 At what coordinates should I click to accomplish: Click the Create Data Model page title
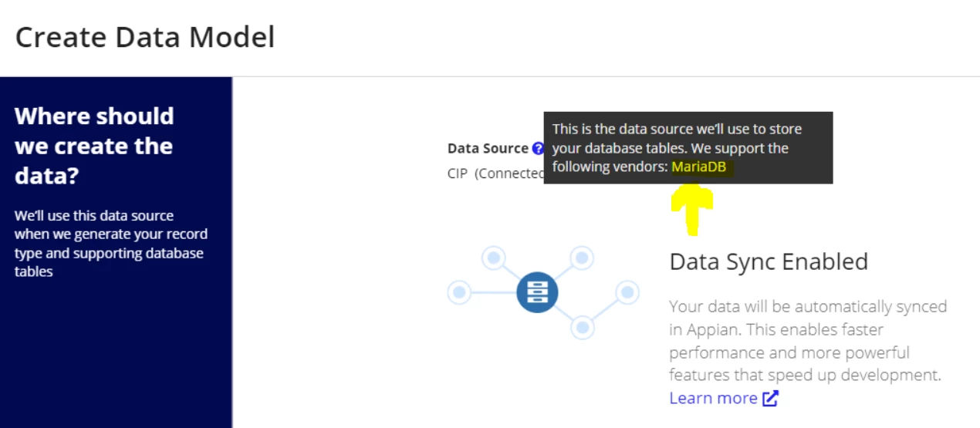pyautogui.click(x=145, y=37)
